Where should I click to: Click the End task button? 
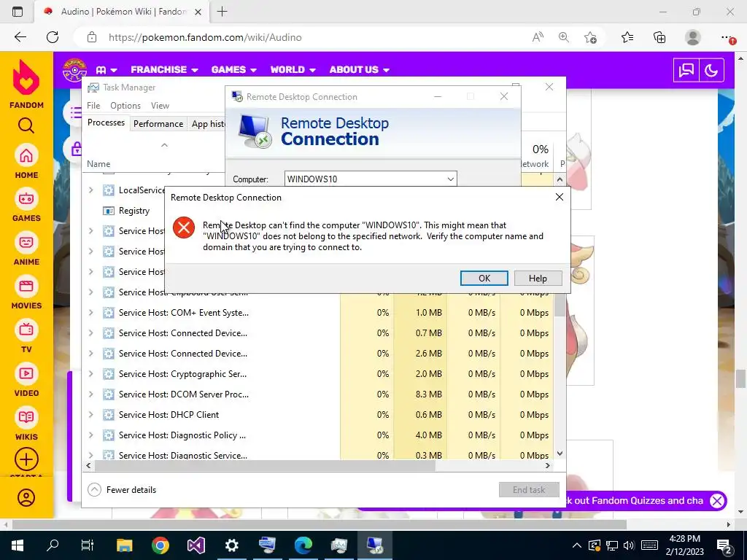[529, 489]
